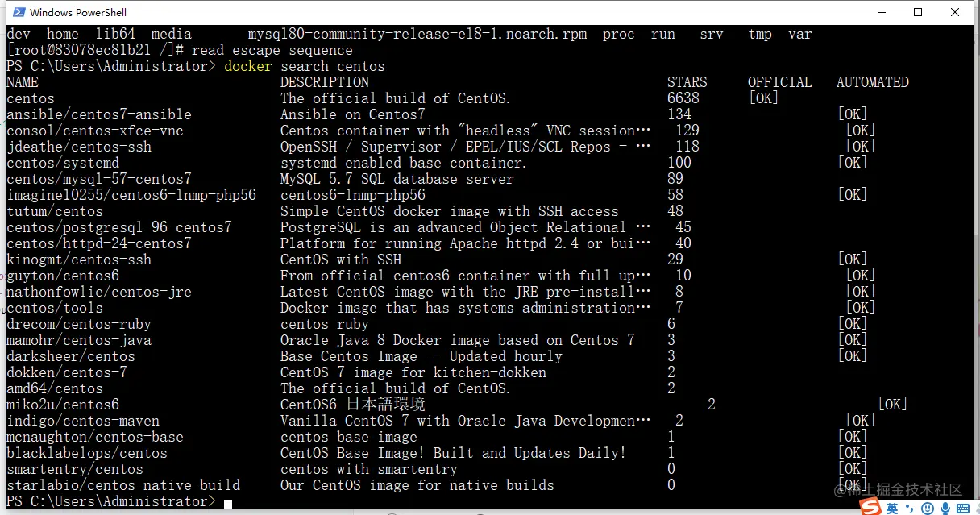Click the OFFICIAL column header
This screenshot has height=515, width=980.
780,82
